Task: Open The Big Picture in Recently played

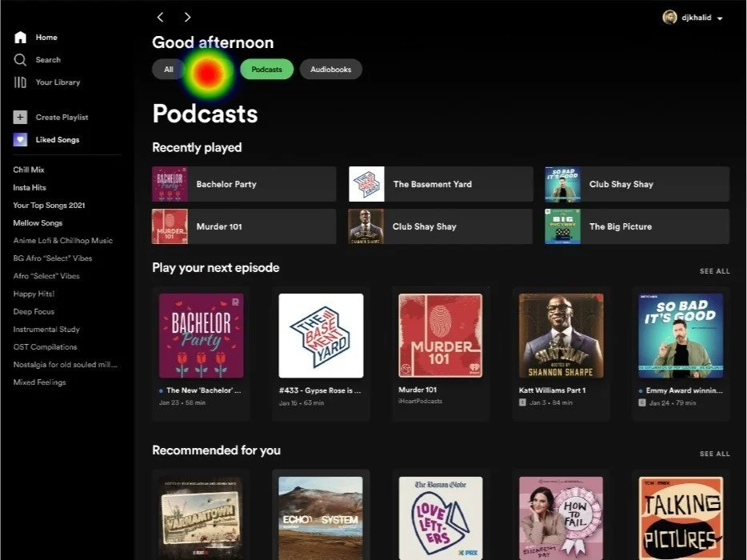Action: pyautogui.click(x=637, y=226)
